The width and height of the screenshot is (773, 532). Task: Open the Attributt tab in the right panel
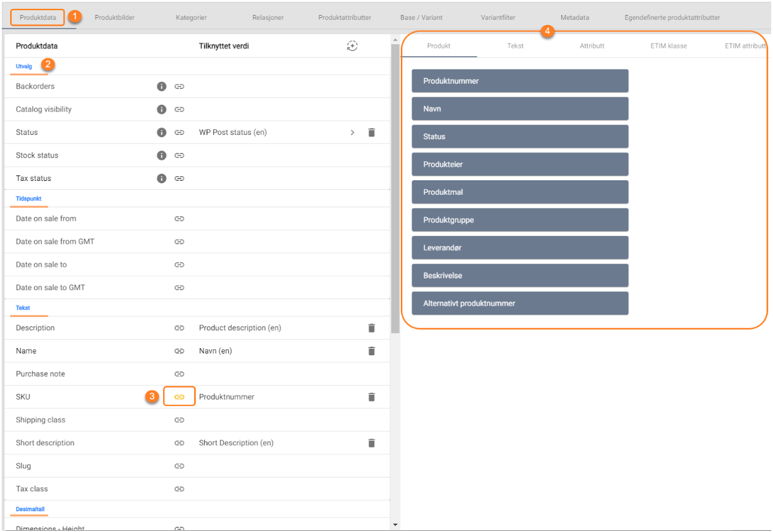click(x=592, y=46)
